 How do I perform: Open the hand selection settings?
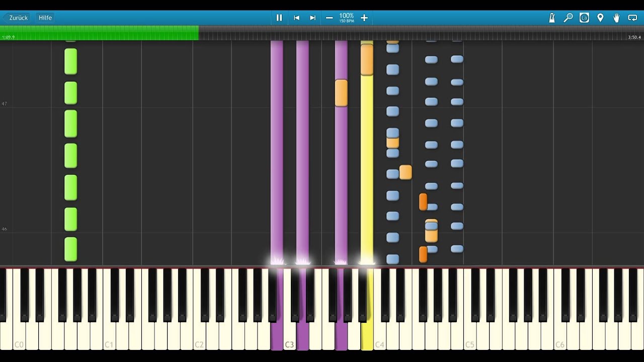(616, 18)
